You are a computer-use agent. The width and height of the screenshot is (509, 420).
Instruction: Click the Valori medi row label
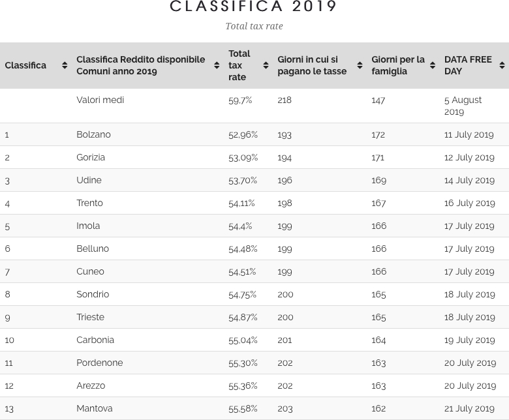pos(100,100)
